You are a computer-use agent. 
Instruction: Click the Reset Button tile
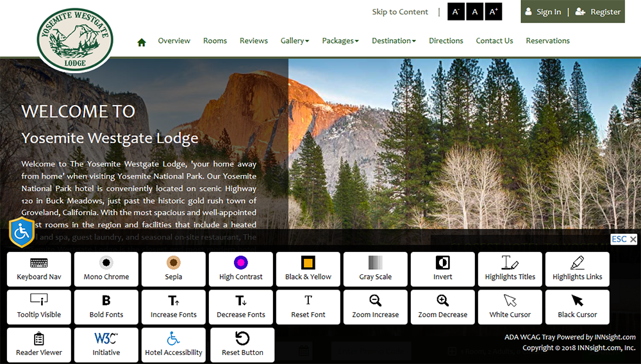coord(242,345)
